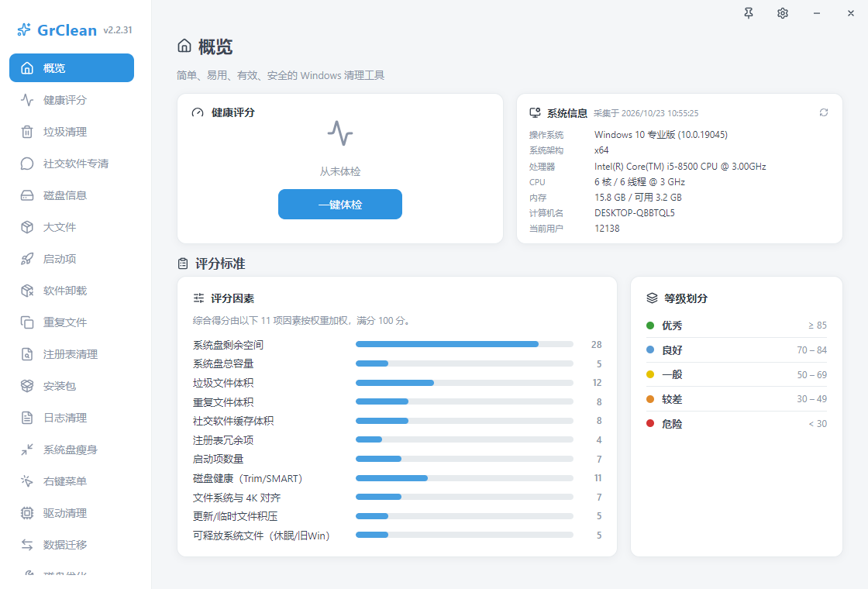Screen dimensions: 868x589
Task: Click the 健康评分 pulse icon in sidebar
Action: (x=27, y=100)
